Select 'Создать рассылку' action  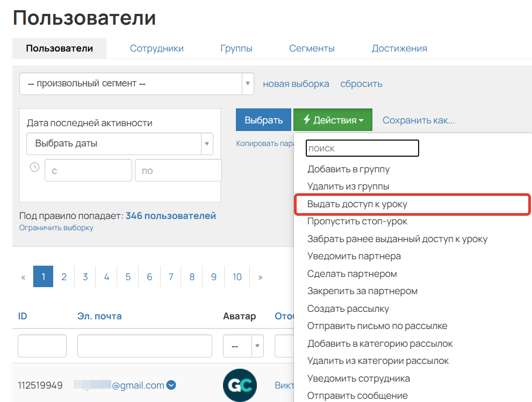point(348,309)
